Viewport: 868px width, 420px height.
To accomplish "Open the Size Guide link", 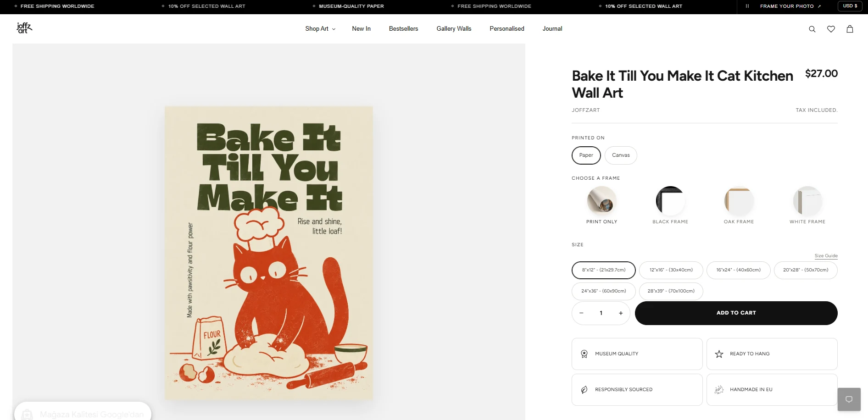I will click(826, 256).
